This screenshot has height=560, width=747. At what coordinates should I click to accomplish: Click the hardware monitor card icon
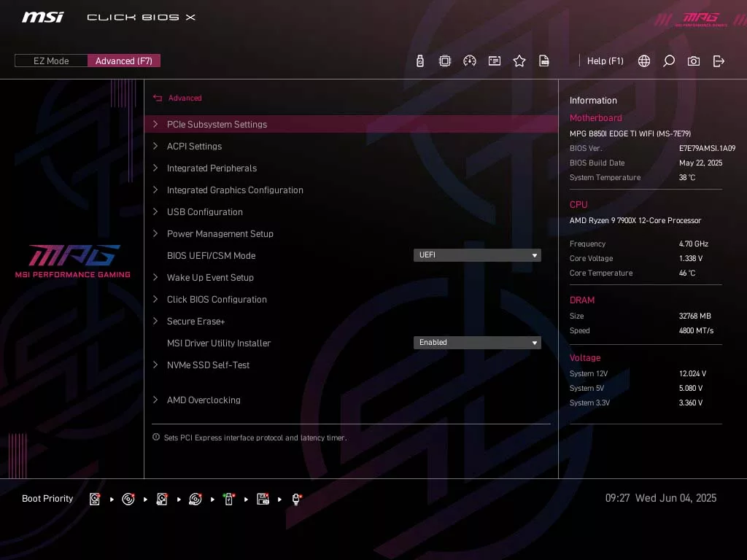point(495,61)
